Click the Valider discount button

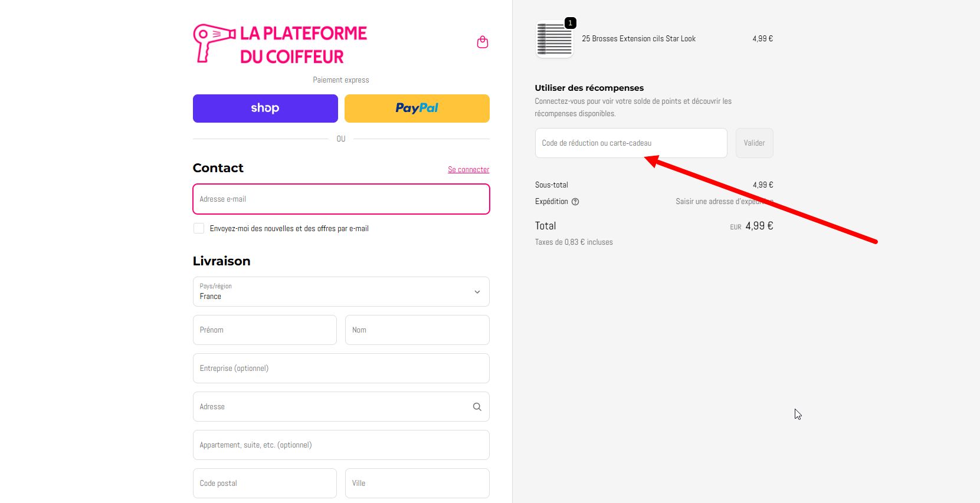click(x=754, y=143)
